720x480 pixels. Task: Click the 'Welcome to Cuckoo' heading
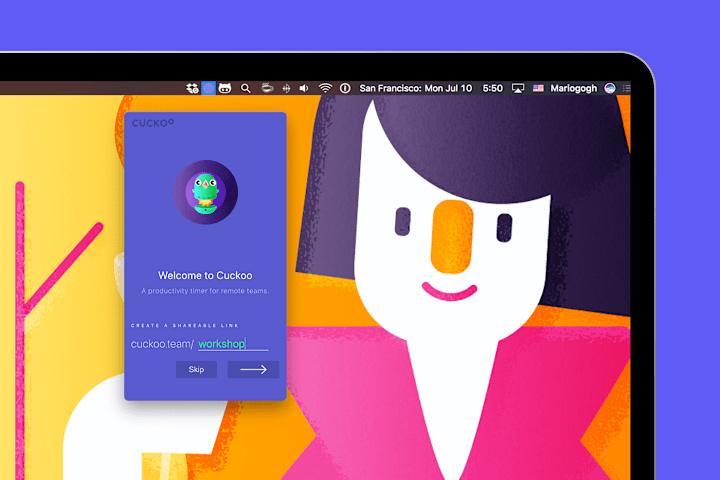(205, 276)
